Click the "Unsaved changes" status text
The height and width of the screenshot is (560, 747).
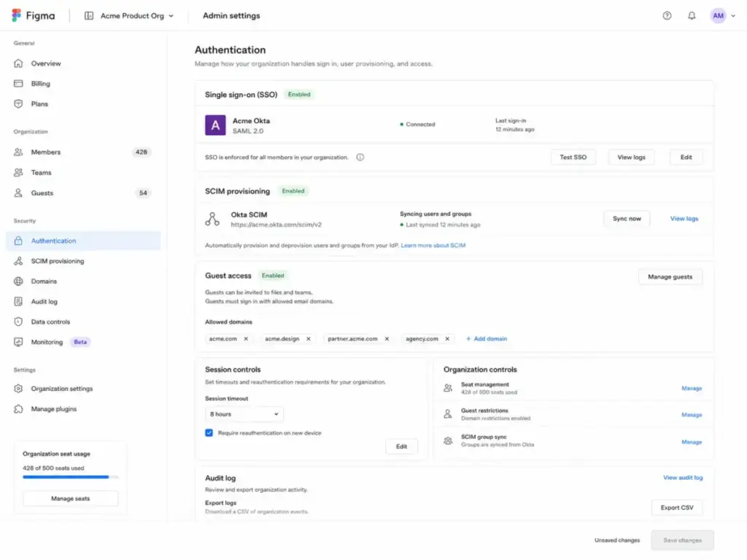[x=617, y=540]
